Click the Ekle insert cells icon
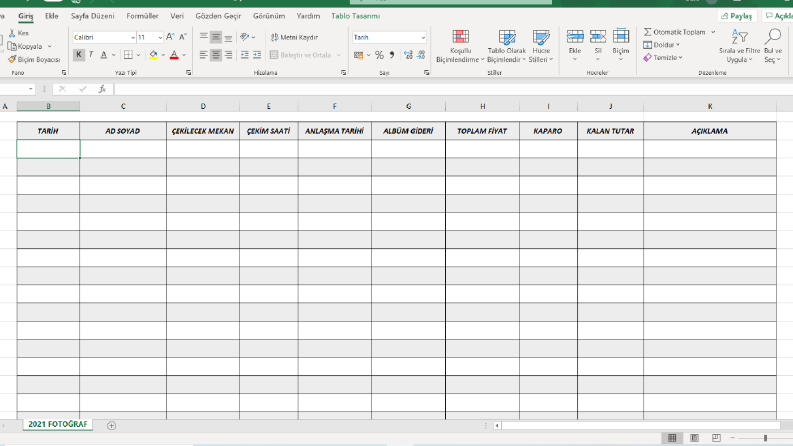This screenshot has height=446, width=793. point(575,37)
